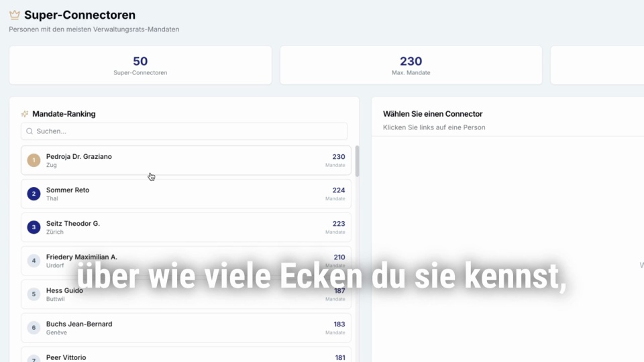Click the Thal location under Sommer Reto
The image size is (644, 362).
pyautogui.click(x=52, y=198)
